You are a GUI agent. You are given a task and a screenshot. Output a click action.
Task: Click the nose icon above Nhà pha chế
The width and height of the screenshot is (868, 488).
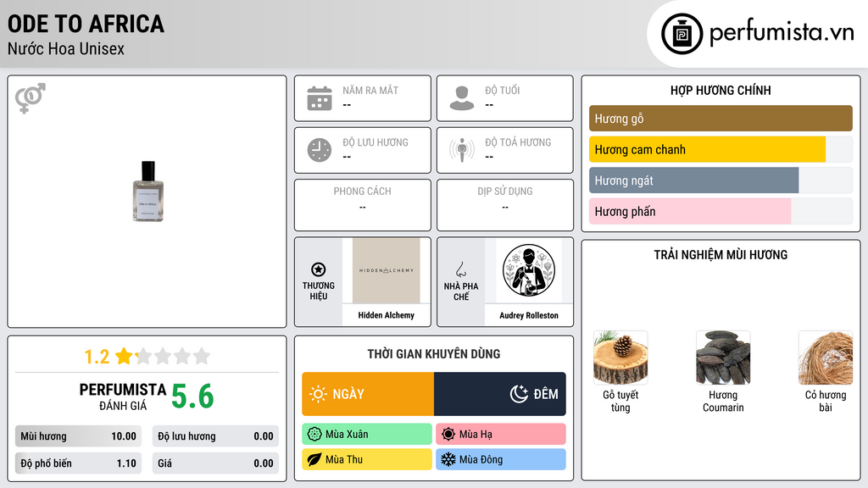point(460,269)
